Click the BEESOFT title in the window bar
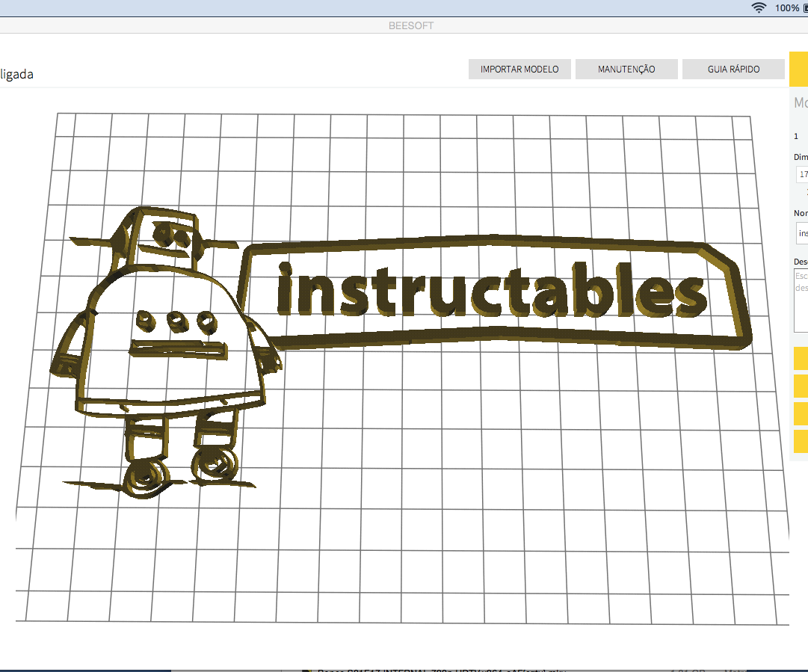The image size is (808, 672). click(410, 25)
